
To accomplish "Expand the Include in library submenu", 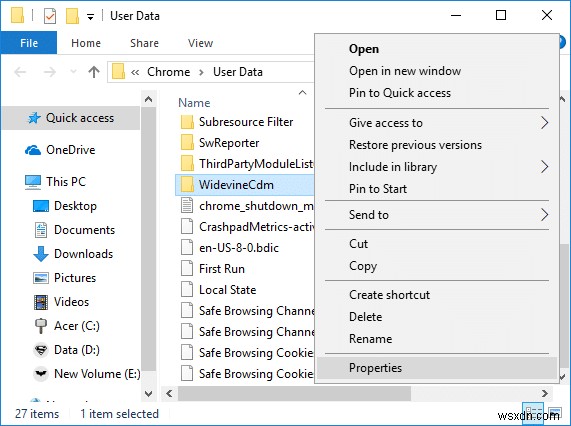I will click(437, 167).
